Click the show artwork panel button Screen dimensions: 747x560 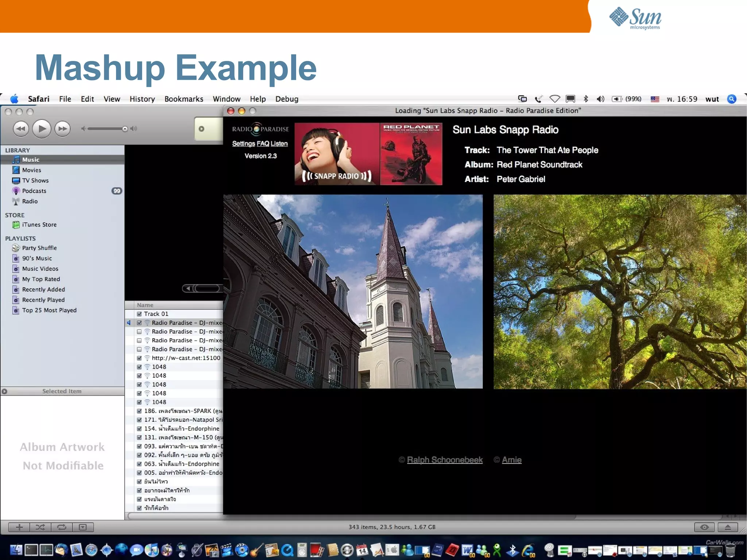click(x=83, y=527)
